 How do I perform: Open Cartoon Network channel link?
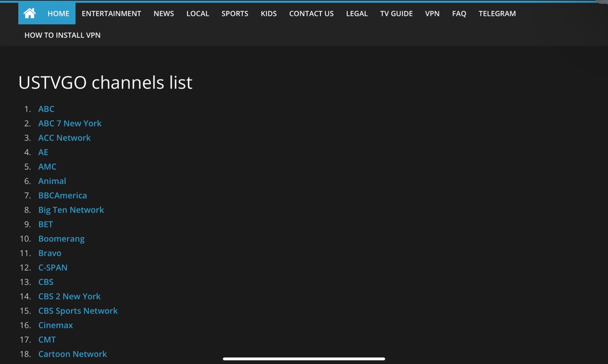(x=73, y=354)
